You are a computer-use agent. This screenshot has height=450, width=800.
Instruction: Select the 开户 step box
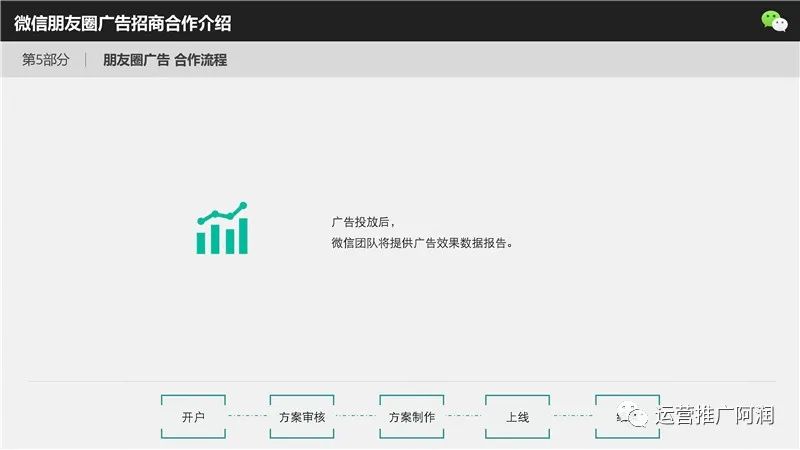[x=193, y=416]
